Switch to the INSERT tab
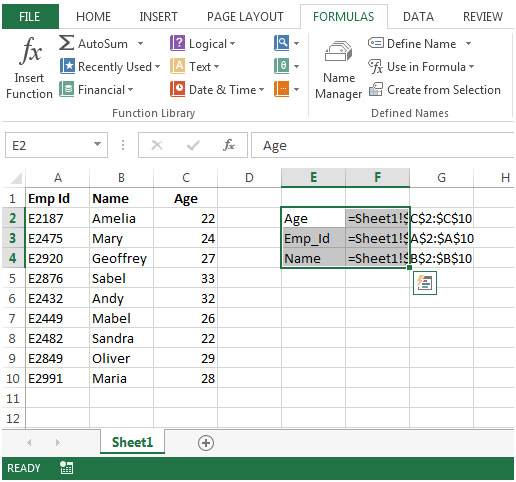This screenshot has height=482, width=516. pyautogui.click(x=158, y=17)
